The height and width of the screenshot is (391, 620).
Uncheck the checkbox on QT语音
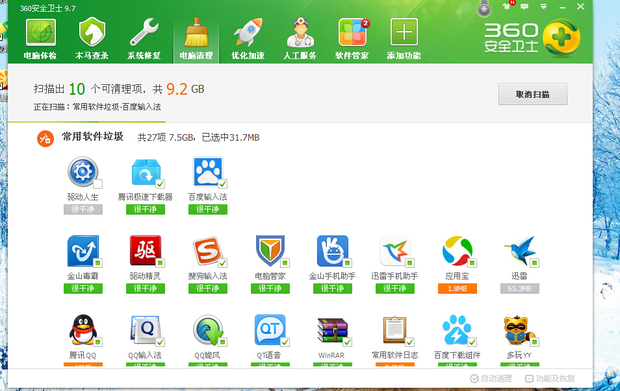(x=285, y=342)
